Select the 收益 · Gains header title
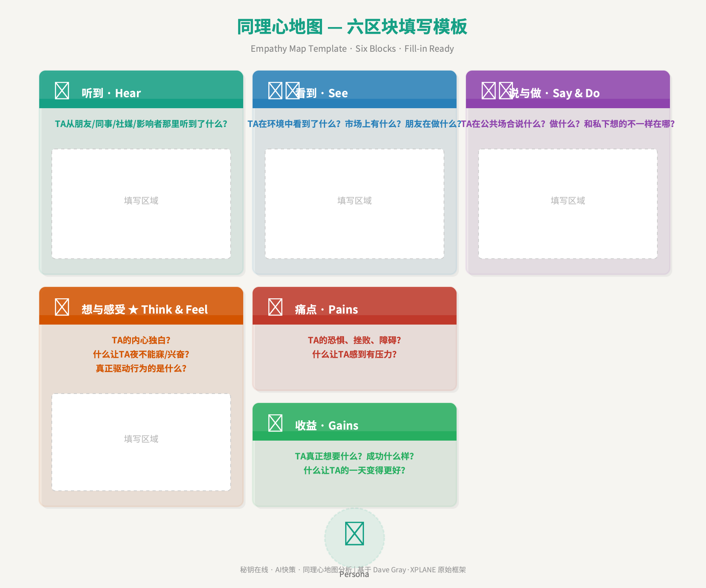The height and width of the screenshot is (588, 706). click(327, 426)
